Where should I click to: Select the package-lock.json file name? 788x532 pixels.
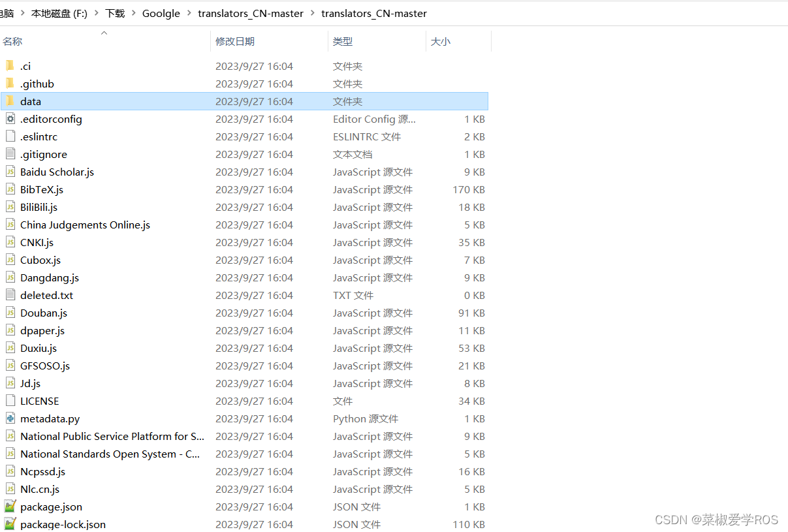(63, 524)
